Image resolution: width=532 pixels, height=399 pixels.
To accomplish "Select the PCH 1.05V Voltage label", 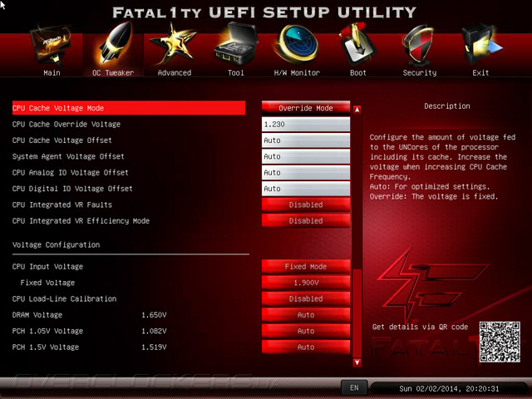I will 47,331.
